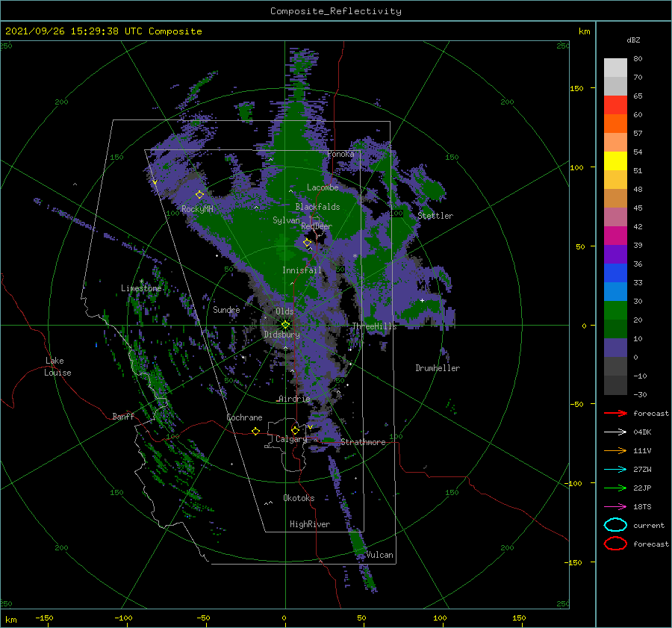Click the yellow diamond marker below Cochrane
Viewport: 672px width, 628px height.
point(256,431)
